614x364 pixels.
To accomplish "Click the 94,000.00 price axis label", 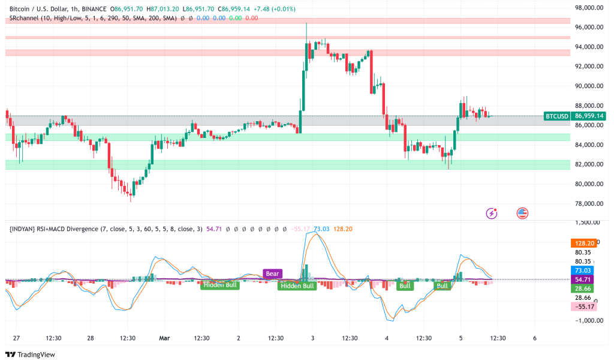I will pyautogui.click(x=589, y=47).
